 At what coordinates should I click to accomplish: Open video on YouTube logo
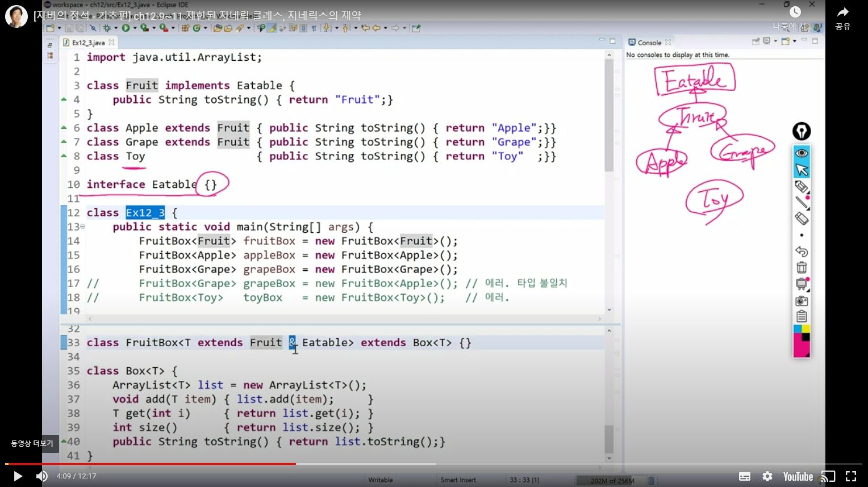798,476
